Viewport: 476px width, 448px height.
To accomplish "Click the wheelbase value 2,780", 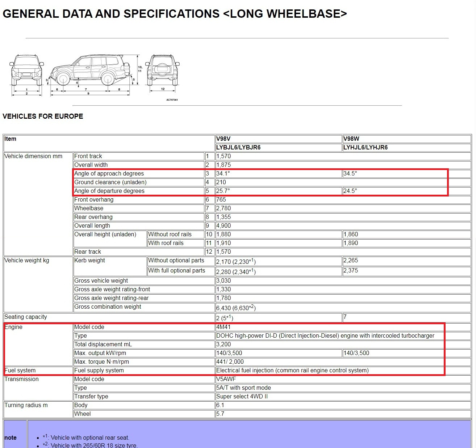I will pos(224,208).
